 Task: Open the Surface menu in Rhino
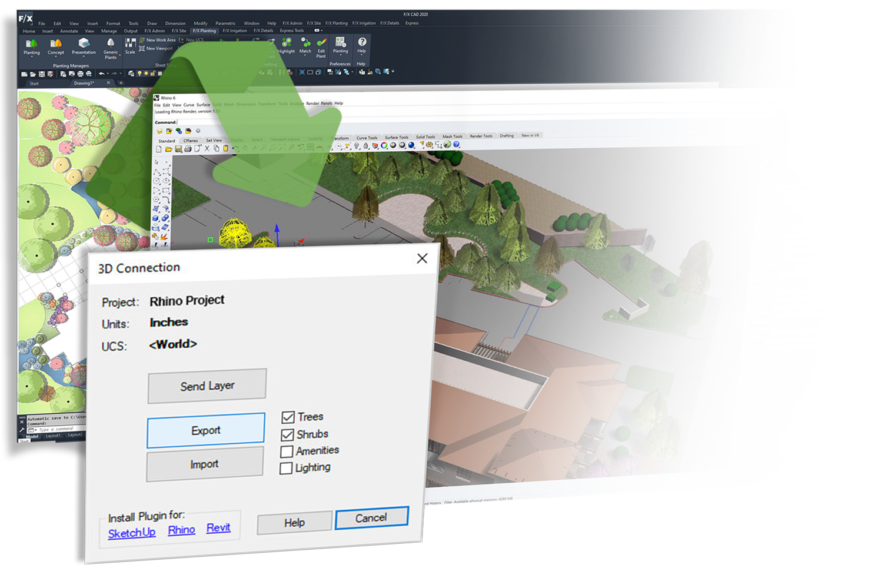(x=204, y=105)
